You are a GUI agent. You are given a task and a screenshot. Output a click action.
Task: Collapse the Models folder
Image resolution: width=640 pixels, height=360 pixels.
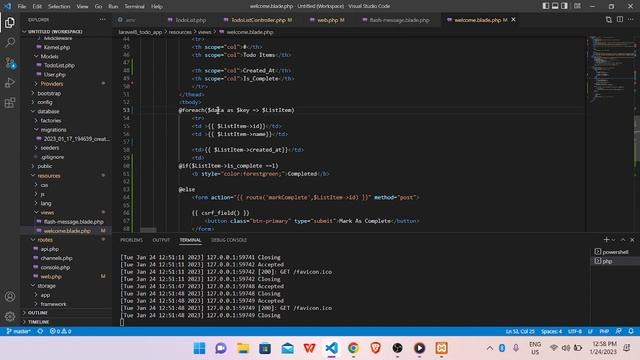click(49, 56)
